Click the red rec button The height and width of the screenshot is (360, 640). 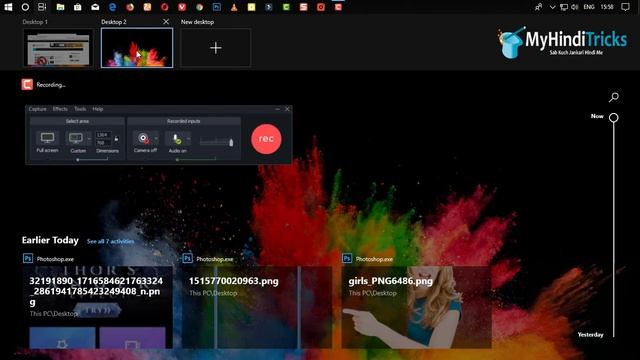(266, 139)
